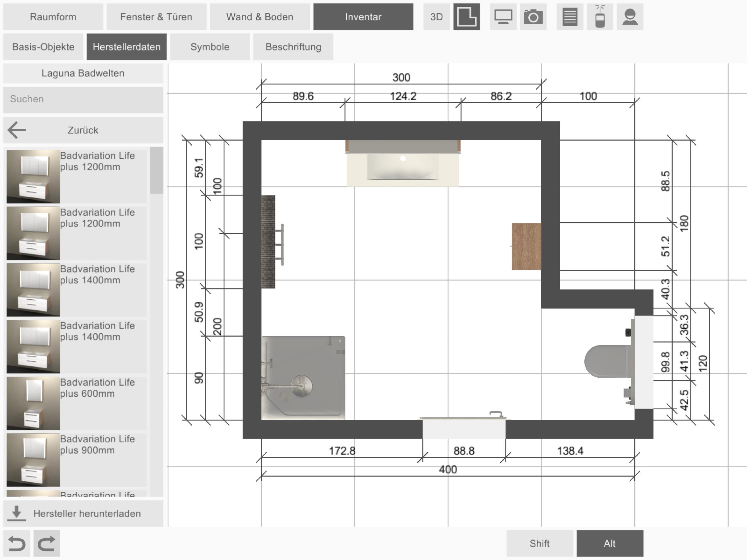Focus the Suchen search field

point(83,100)
